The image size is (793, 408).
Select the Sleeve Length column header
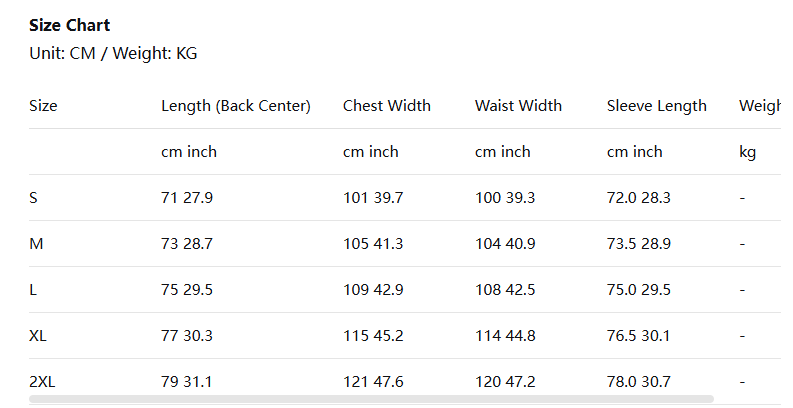point(656,106)
